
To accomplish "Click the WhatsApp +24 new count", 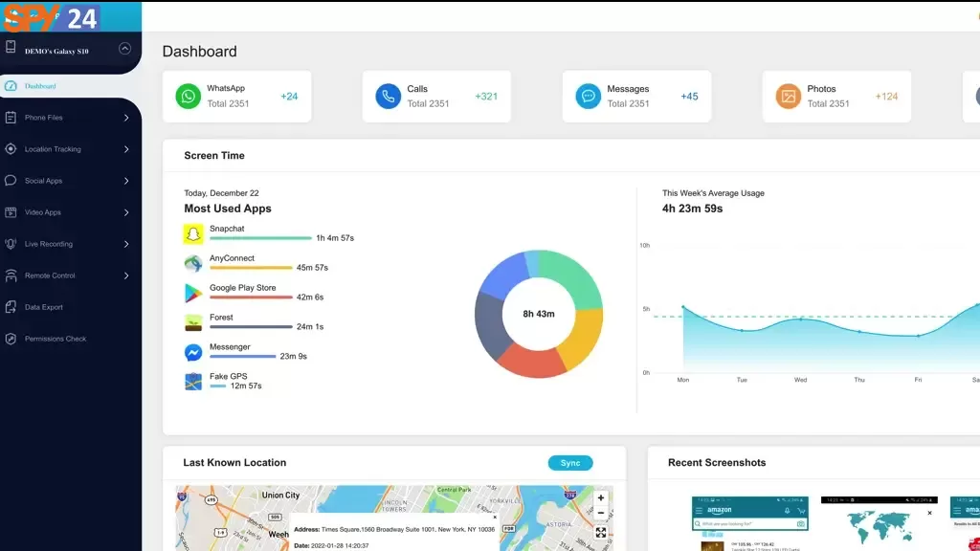I will point(289,97).
